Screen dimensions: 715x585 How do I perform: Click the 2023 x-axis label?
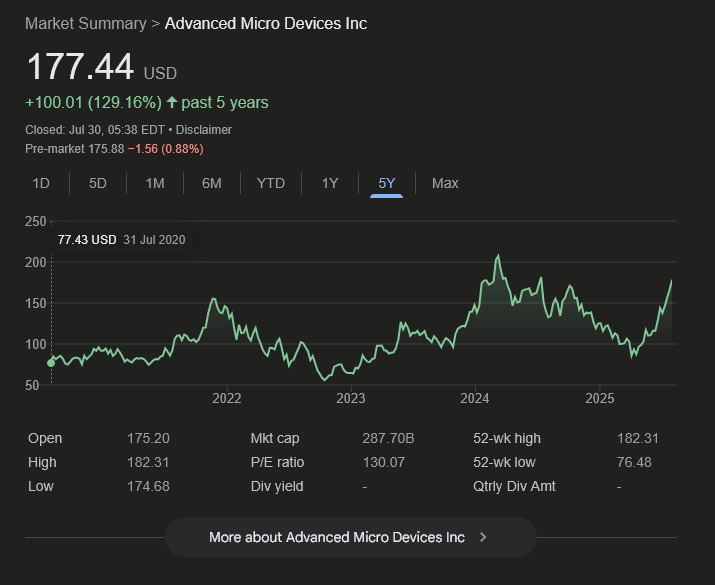(x=351, y=399)
